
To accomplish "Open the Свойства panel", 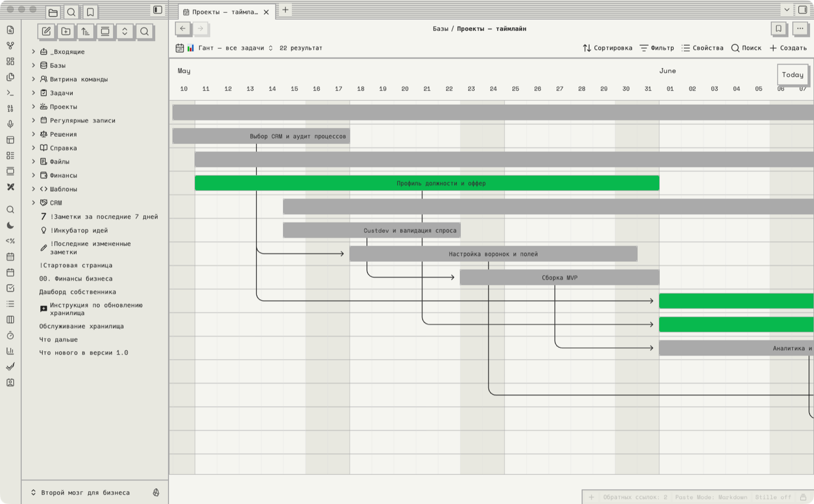I will 703,48.
